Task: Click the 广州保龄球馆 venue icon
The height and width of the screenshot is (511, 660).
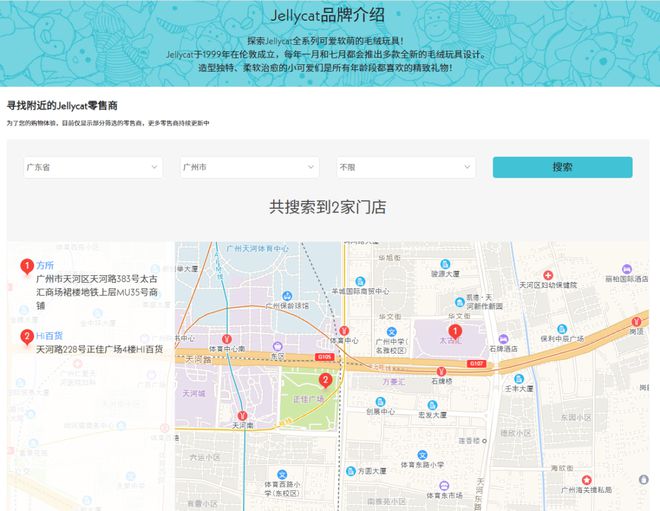Action: [287, 296]
